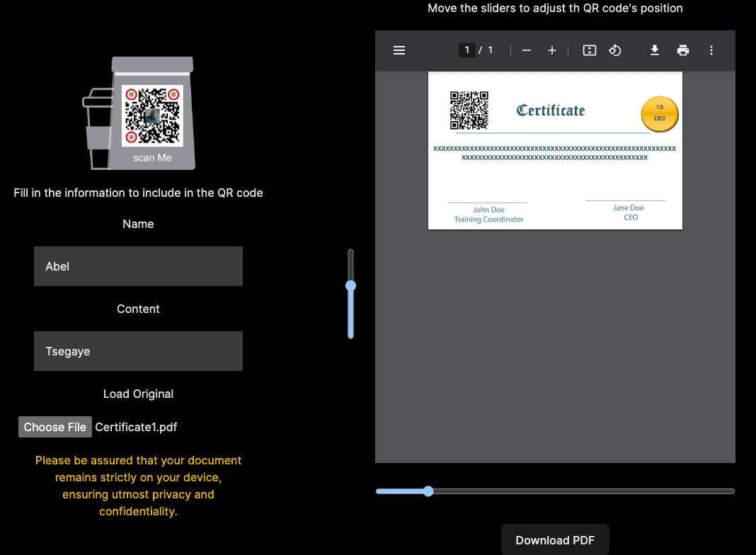Click the gold 15 CEU badge
The image size is (756, 555).
point(659,114)
